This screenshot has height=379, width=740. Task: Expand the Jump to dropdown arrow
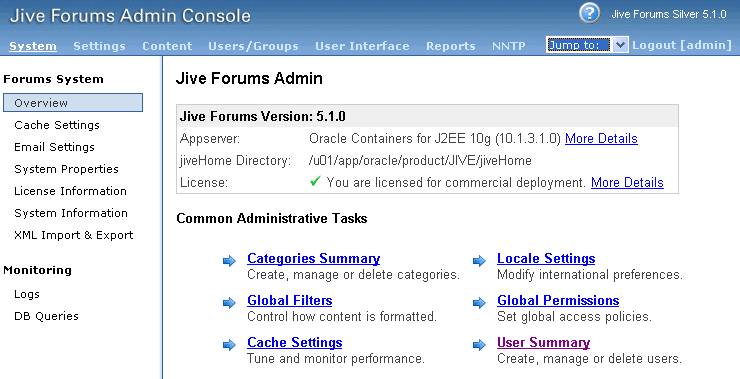pyautogui.click(x=621, y=45)
